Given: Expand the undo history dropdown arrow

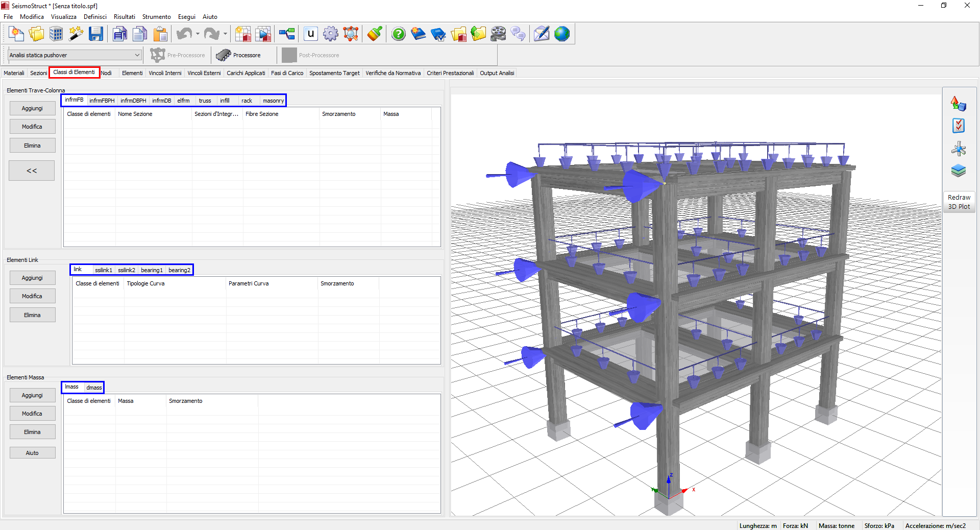Looking at the screenshot, I should click(198, 34).
